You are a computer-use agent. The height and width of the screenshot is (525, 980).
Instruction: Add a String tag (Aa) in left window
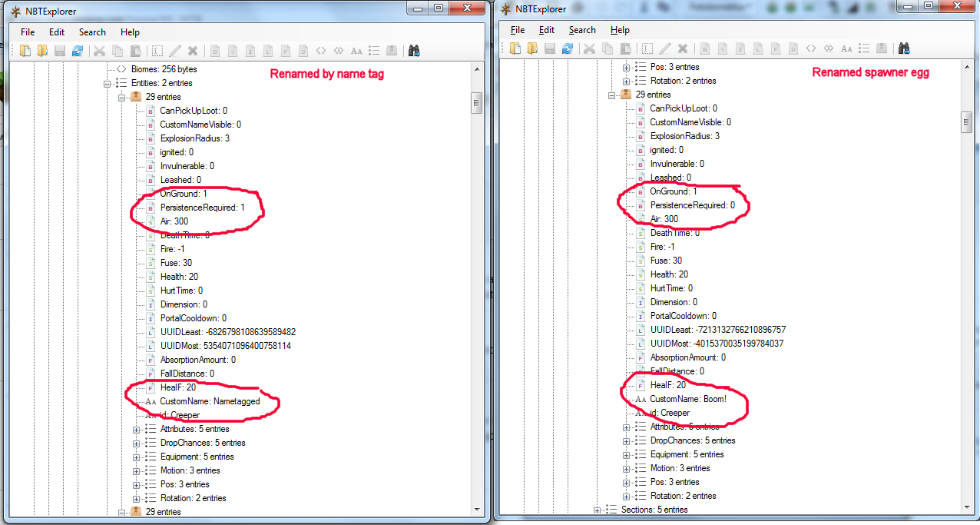(x=356, y=51)
